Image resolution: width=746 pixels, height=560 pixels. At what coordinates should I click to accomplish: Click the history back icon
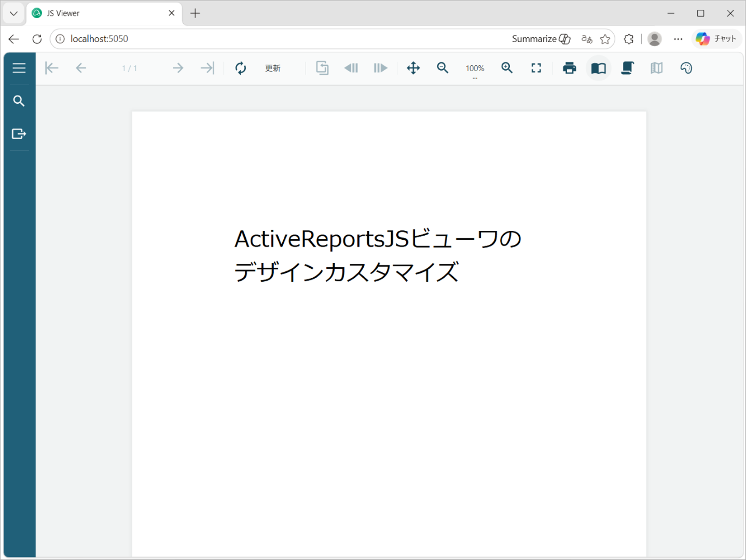pyautogui.click(x=351, y=68)
